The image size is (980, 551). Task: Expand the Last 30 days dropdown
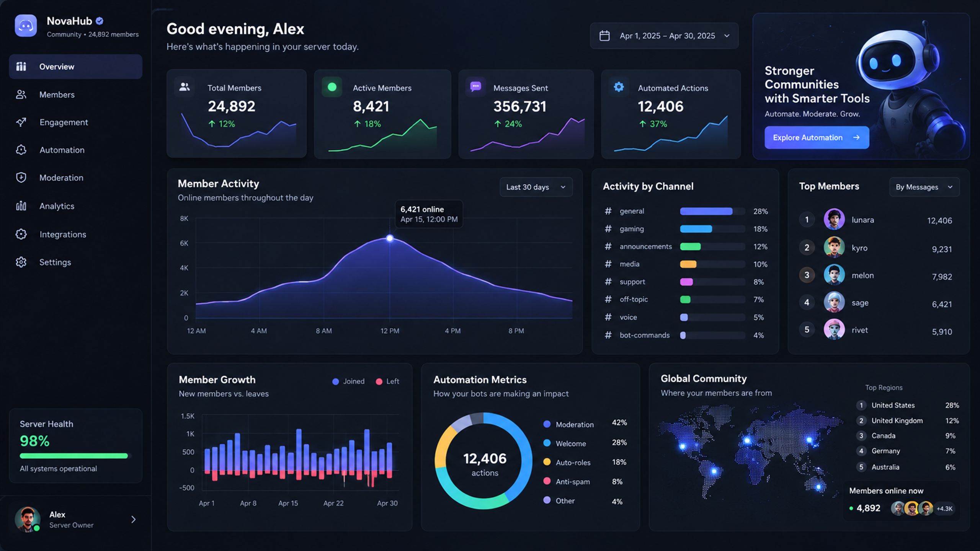pyautogui.click(x=536, y=187)
